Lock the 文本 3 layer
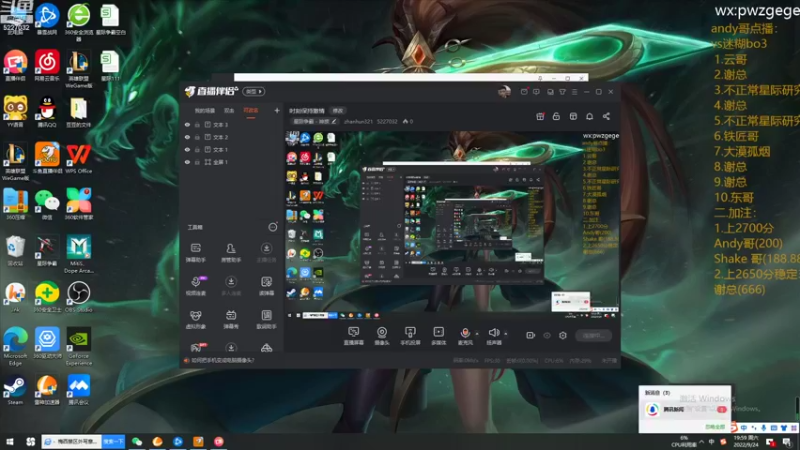Screen dimensions: 800x450 (x=197, y=124)
